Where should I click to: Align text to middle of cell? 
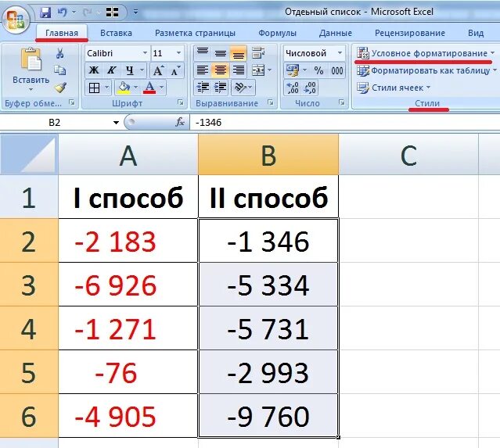221,52
